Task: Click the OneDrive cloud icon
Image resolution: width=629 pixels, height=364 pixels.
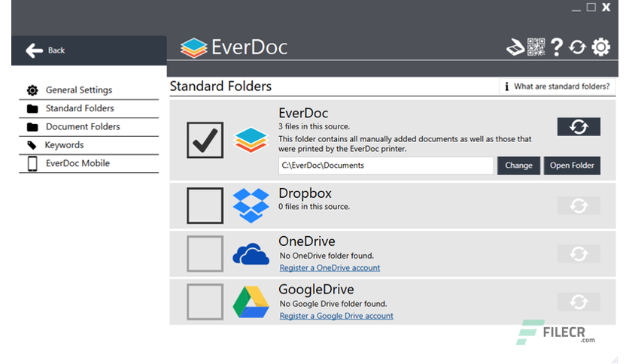Action: click(x=251, y=254)
